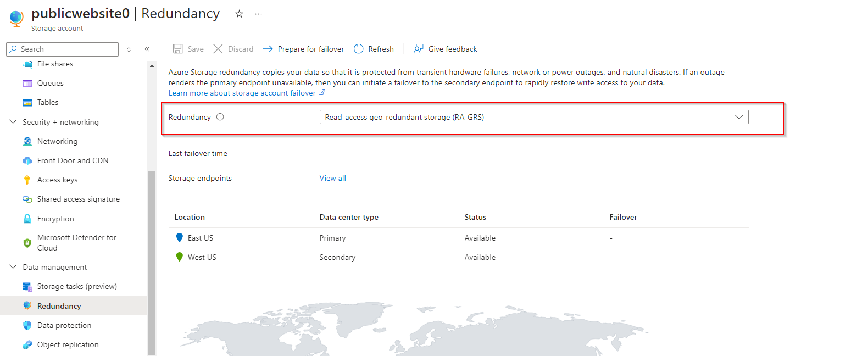This screenshot has width=868, height=356.
Task: Select Networking in the sidebar menu
Action: coord(57,141)
